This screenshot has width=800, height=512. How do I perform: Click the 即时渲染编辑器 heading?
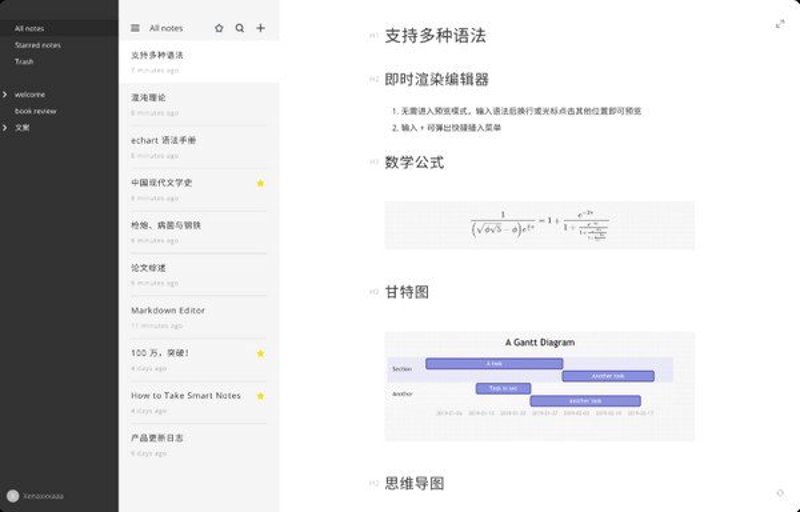[x=437, y=80]
